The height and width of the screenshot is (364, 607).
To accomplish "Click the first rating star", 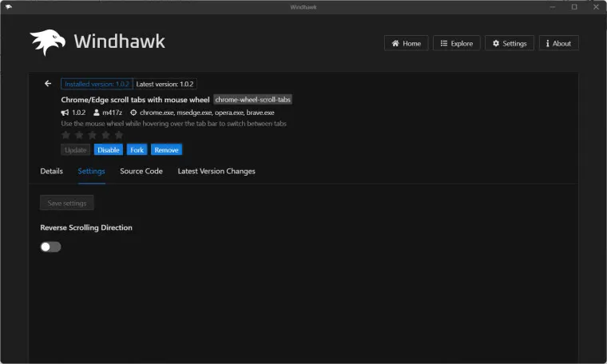I will [x=66, y=136].
